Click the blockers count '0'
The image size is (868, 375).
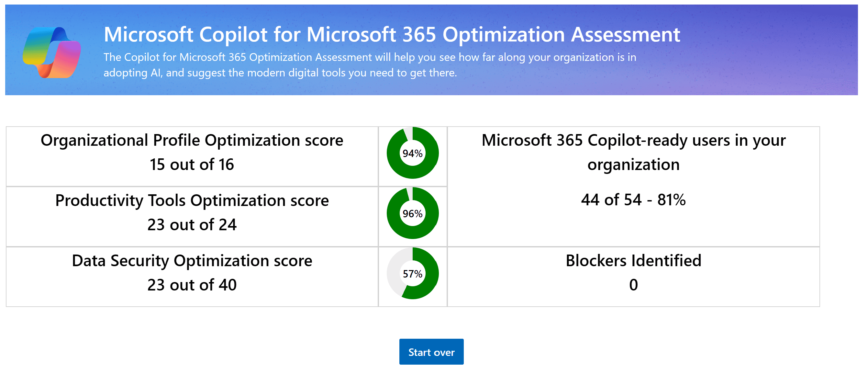coord(633,285)
